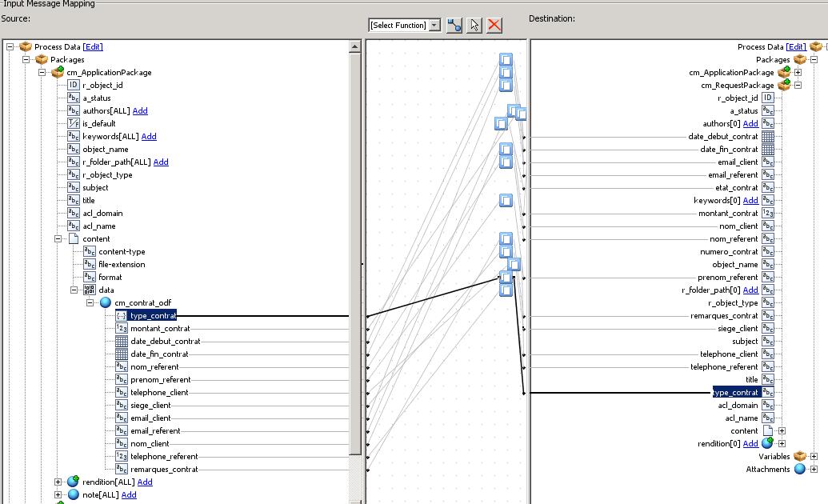This screenshot has width=828, height=504.
Task: Click Edit link beside destination Process Data
Action: click(796, 46)
